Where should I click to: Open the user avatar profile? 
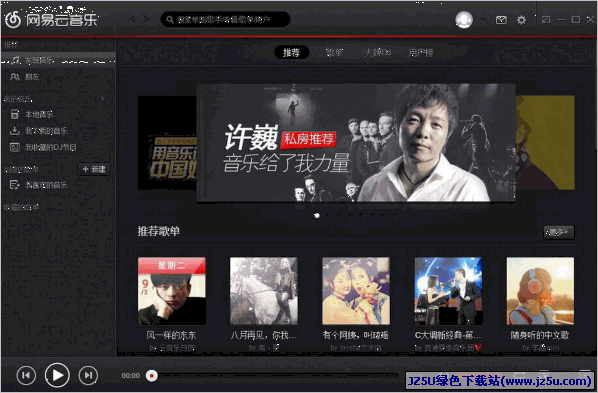pyautogui.click(x=464, y=19)
